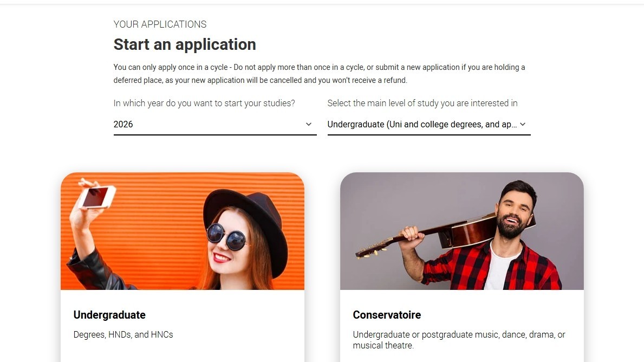The height and width of the screenshot is (362, 644).
Task: Select the Undergraduate card title
Action: coord(109,315)
